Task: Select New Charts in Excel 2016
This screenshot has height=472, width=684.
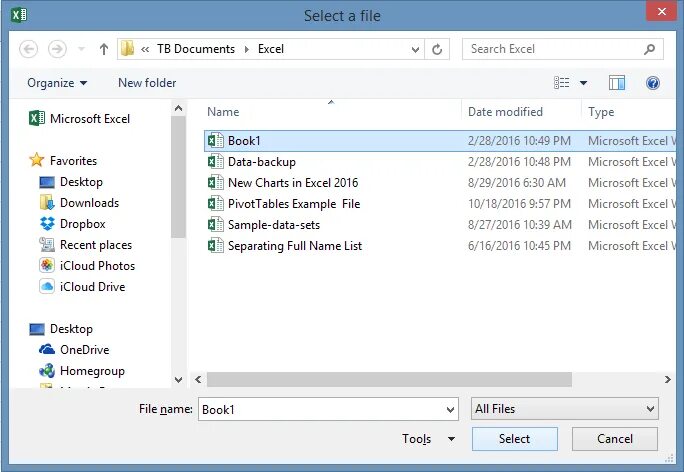Action: click(293, 183)
